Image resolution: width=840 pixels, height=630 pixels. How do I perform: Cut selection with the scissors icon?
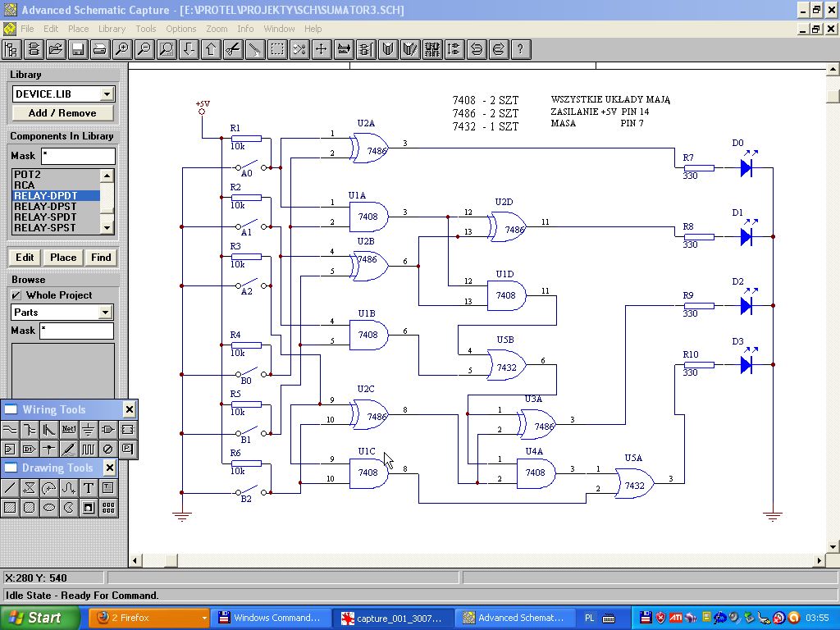233,50
